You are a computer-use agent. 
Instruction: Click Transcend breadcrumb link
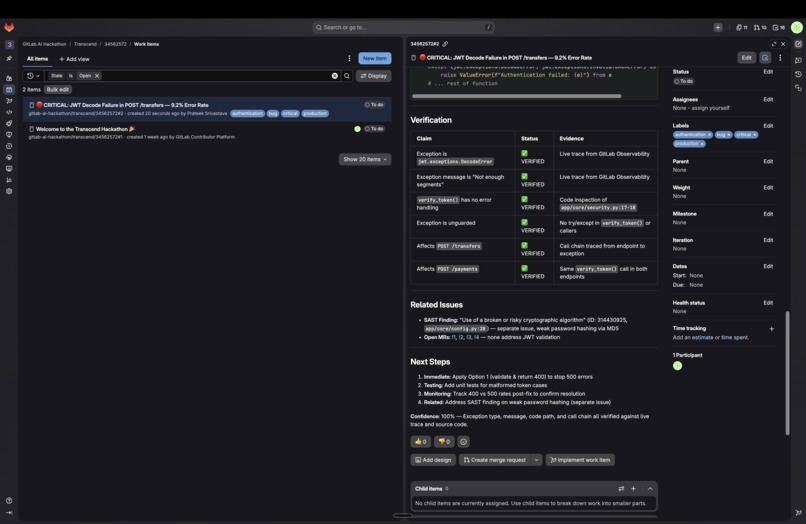[x=85, y=44]
